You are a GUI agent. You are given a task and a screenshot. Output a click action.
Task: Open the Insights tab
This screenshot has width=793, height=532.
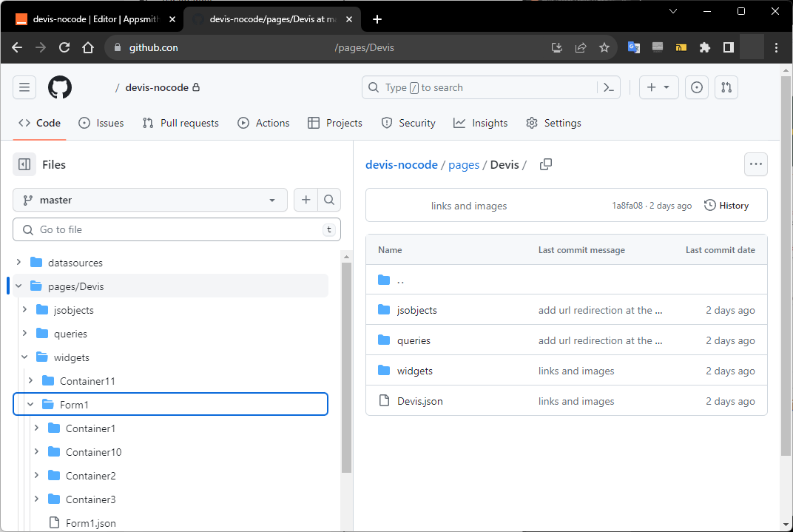click(480, 123)
